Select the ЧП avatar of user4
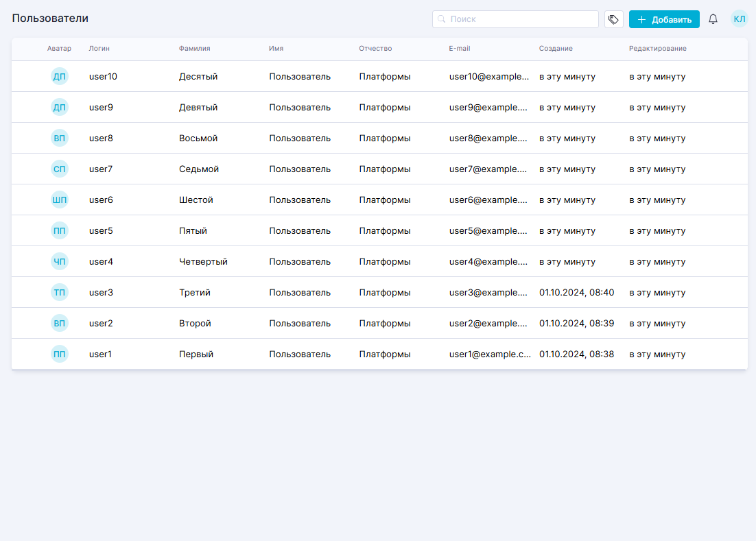The width and height of the screenshot is (756, 541). point(60,262)
